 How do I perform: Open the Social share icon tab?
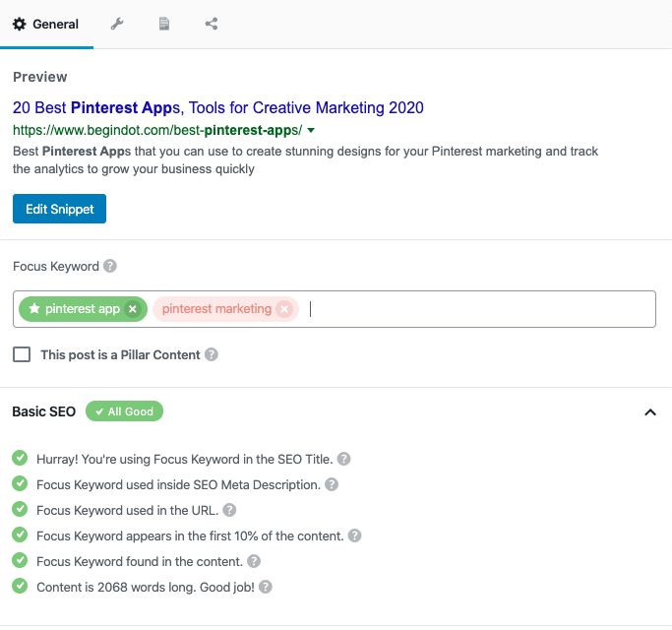tap(212, 24)
